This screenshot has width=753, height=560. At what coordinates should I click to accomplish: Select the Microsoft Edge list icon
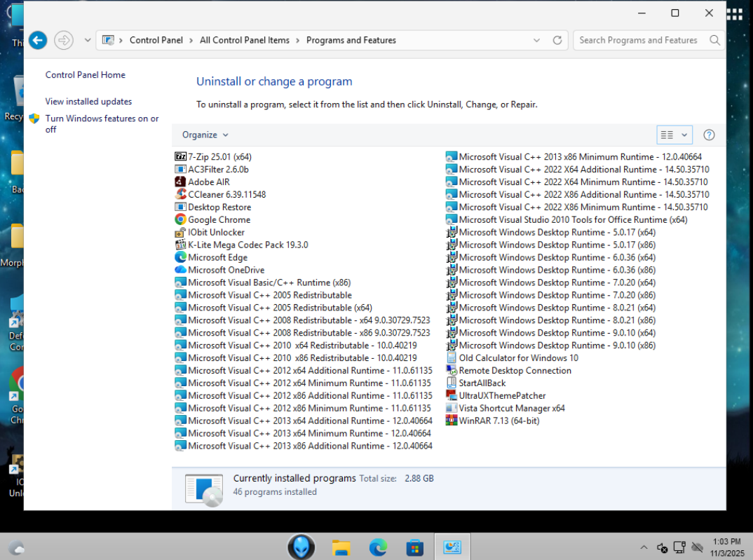pos(180,257)
